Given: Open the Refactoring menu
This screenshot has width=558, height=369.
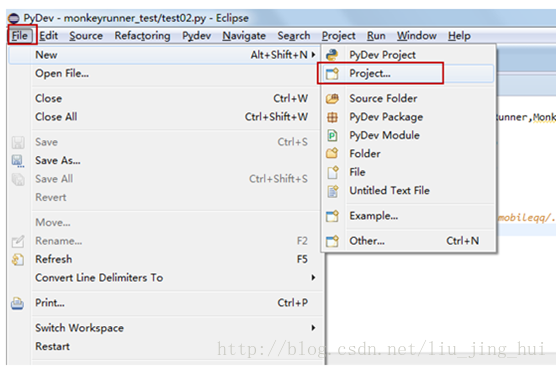Looking at the screenshot, I should point(142,36).
